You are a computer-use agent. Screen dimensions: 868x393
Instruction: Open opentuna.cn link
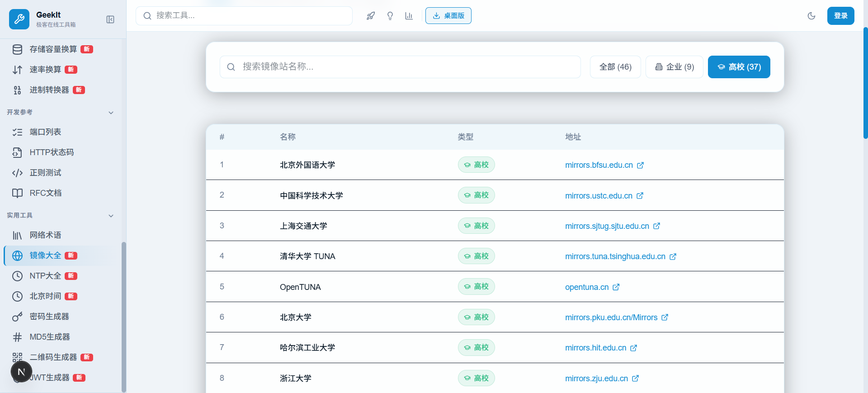[x=592, y=287]
